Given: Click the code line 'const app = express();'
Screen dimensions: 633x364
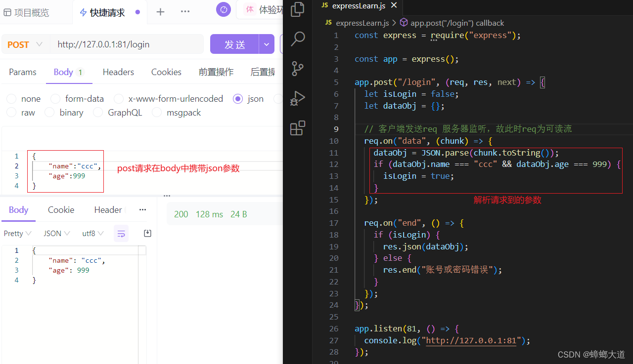Looking at the screenshot, I should click(407, 59).
